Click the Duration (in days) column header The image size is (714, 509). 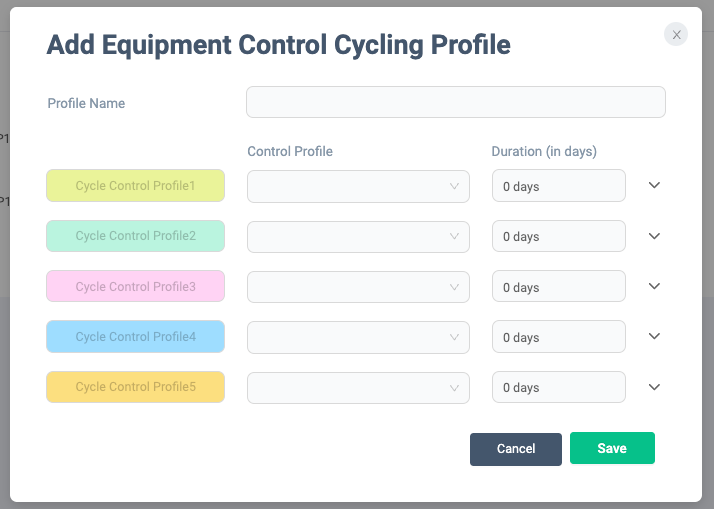(544, 151)
